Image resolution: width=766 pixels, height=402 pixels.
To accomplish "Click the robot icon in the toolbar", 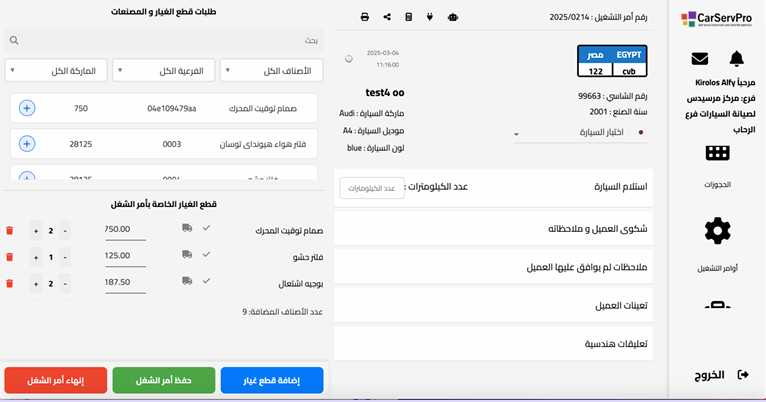I will 453,17.
